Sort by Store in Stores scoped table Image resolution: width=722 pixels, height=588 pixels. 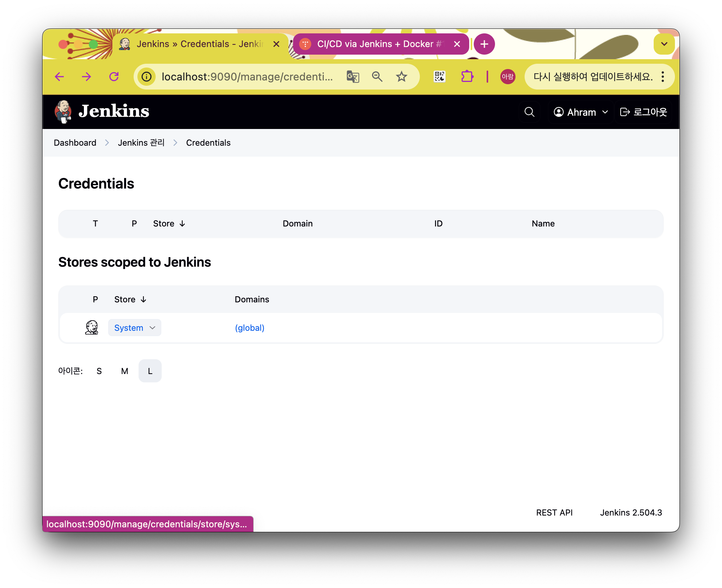130,299
